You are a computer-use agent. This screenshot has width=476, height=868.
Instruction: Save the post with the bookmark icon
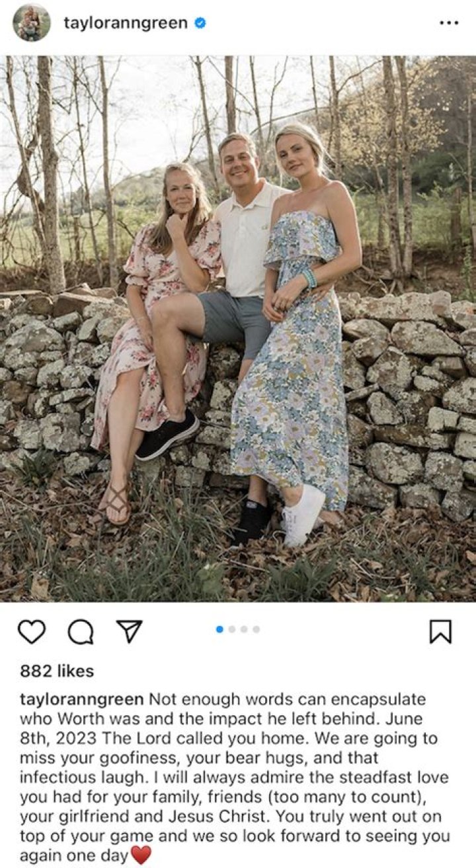click(x=440, y=631)
